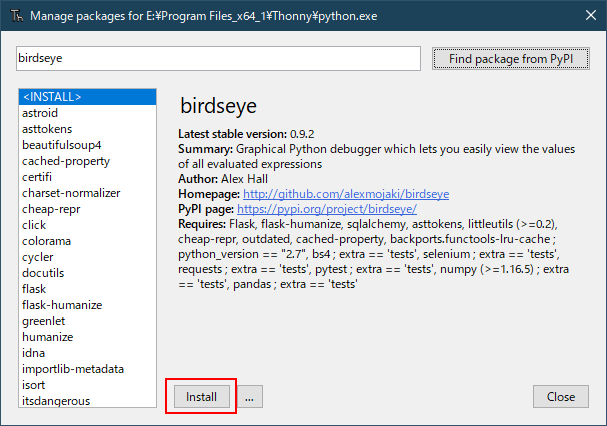Open the GitHub homepage link for birdseye
Screen dimensions: 607x426
[x=346, y=194]
